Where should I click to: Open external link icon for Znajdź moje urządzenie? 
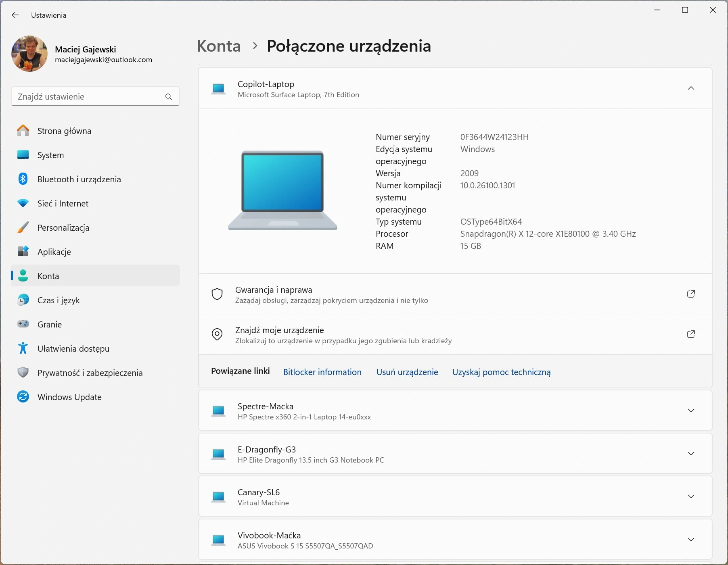click(x=691, y=334)
